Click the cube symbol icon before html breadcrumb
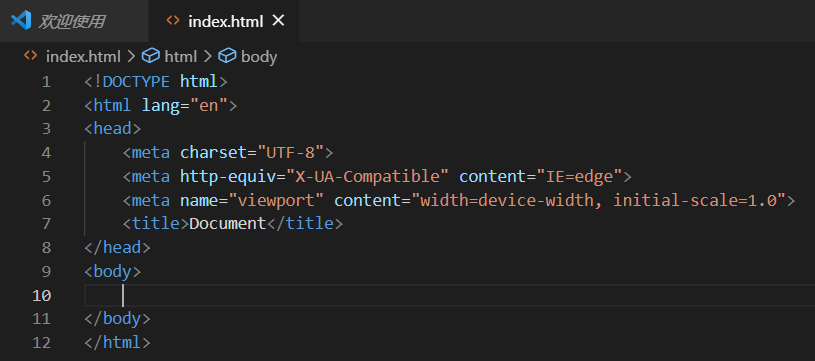Image resolution: width=815 pixels, height=361 pixels. pos(151,56)
